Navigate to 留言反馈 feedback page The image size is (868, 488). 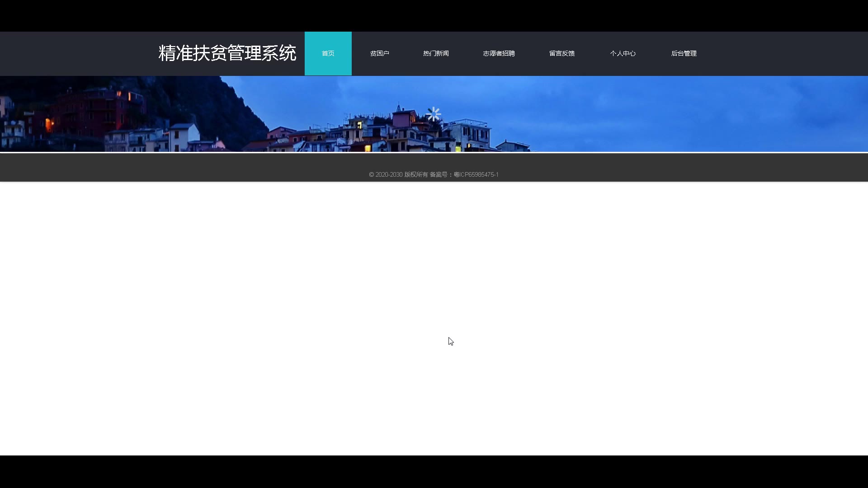click(x=561, y=53)
